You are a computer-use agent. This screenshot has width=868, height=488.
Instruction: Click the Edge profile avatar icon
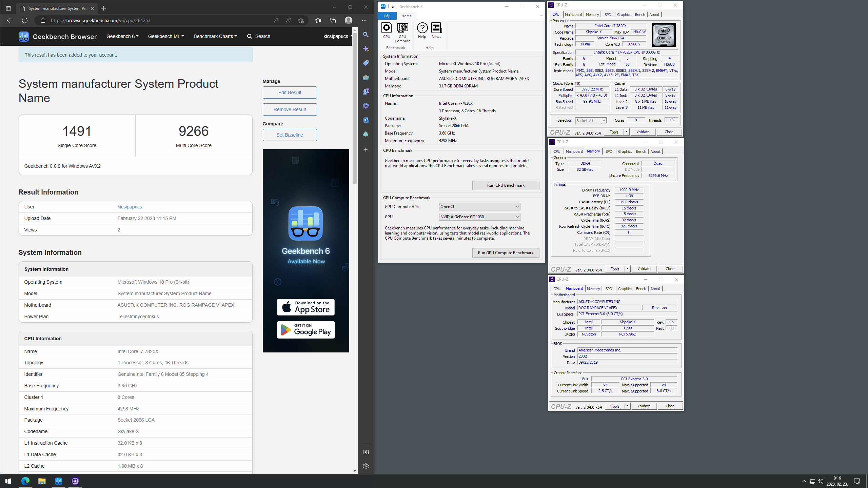click(349, 20)
